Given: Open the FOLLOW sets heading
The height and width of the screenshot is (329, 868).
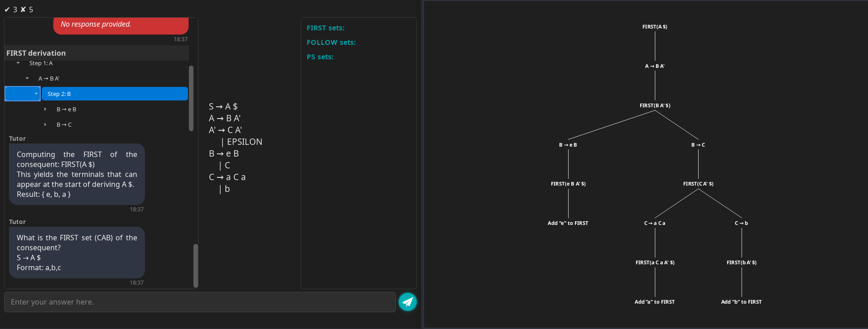Looking at the screenshot, I should click(x=331, y=43).
